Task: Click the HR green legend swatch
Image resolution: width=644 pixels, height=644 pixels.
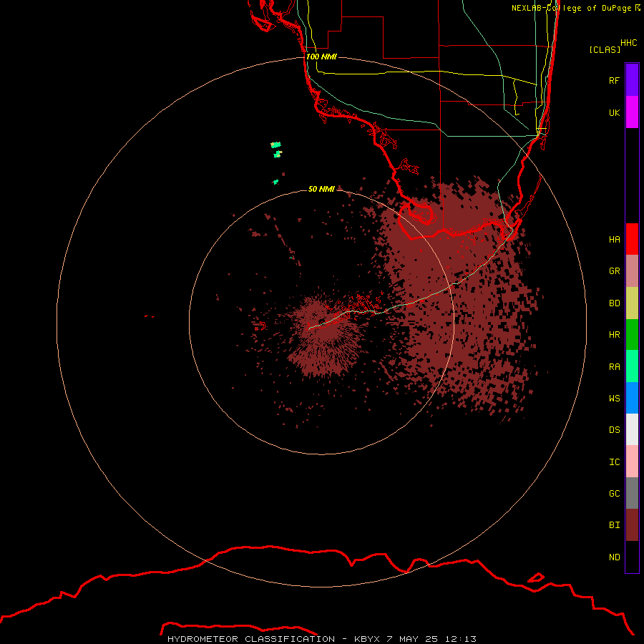Action: coord(632,335)
